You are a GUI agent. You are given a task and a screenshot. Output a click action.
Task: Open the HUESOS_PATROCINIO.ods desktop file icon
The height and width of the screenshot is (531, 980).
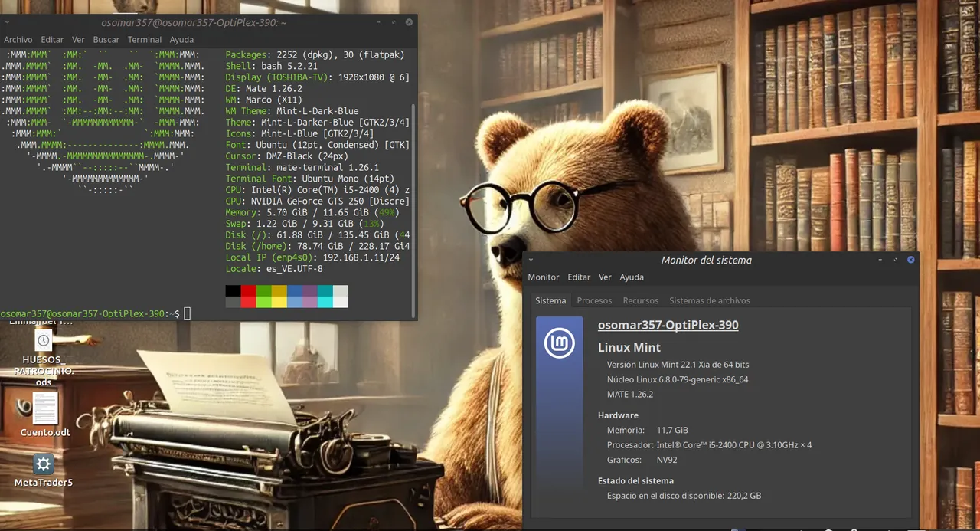click(x=44, y=339)
